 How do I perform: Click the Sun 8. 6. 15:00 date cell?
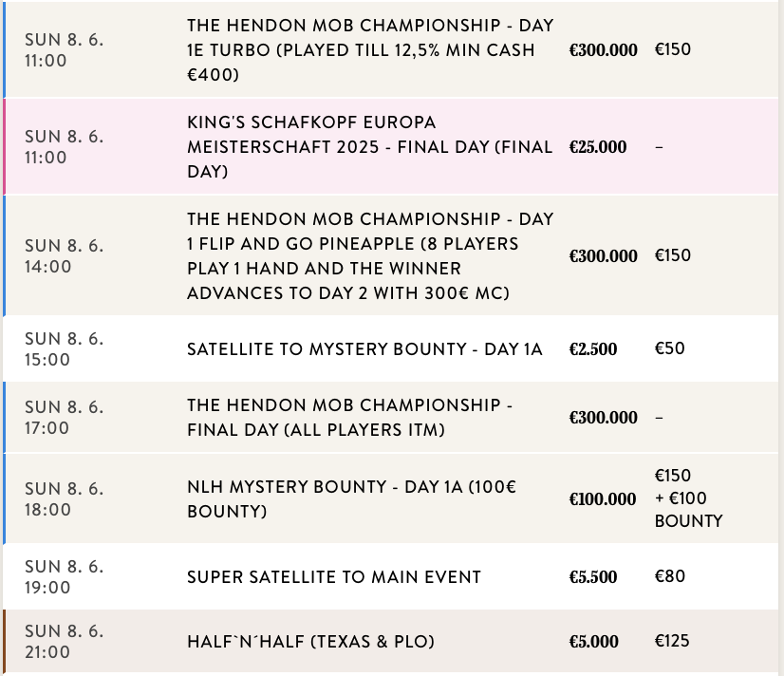coord(64,348)
